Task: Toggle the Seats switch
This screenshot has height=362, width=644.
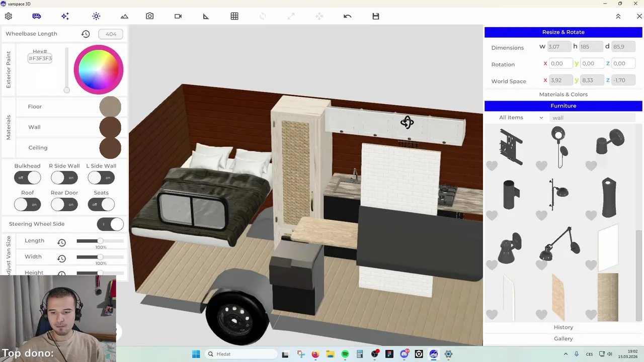Action: [101, 205]
